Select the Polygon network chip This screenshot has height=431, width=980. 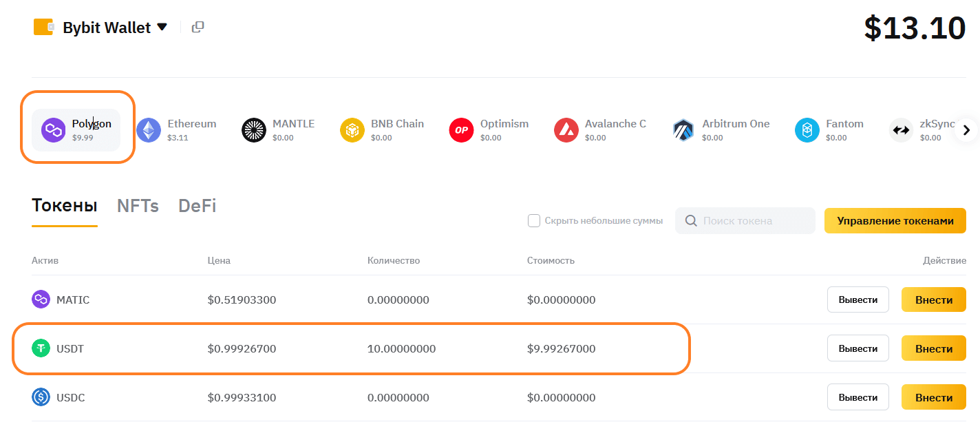click(x=76, y=130)
